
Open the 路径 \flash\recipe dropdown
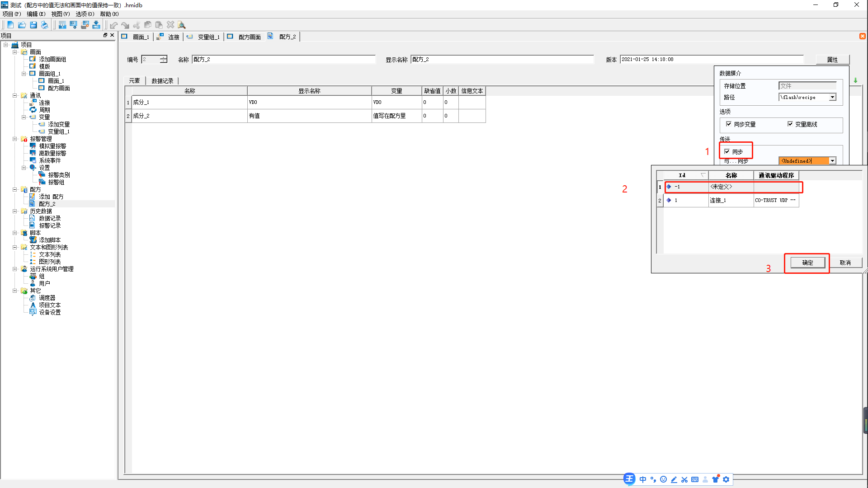[x=832, y=97]
